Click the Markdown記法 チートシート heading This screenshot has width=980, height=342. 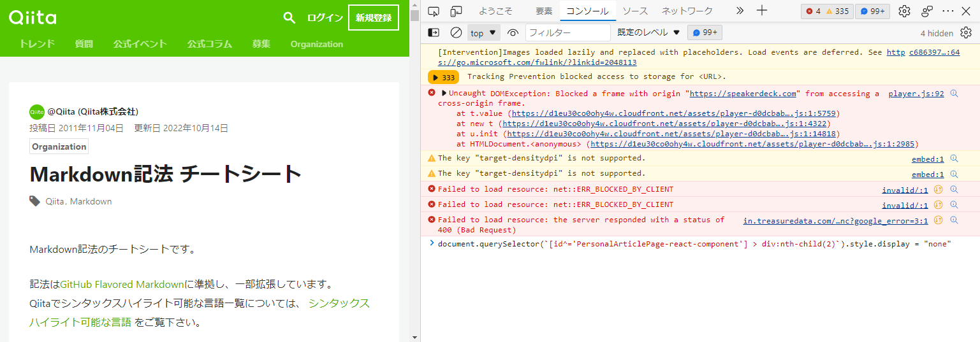[166, 174]
